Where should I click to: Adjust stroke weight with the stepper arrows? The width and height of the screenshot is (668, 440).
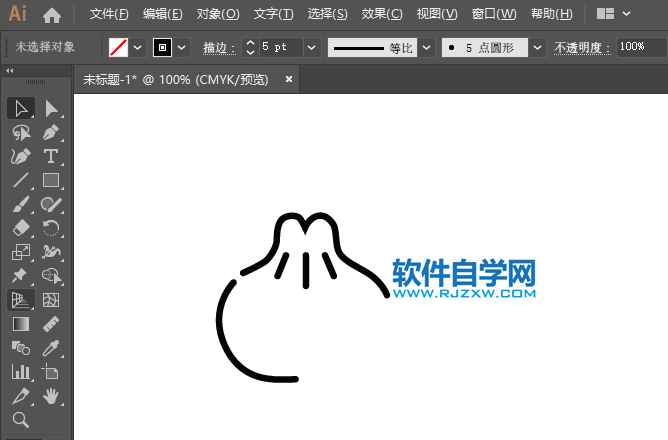[250, 48]
